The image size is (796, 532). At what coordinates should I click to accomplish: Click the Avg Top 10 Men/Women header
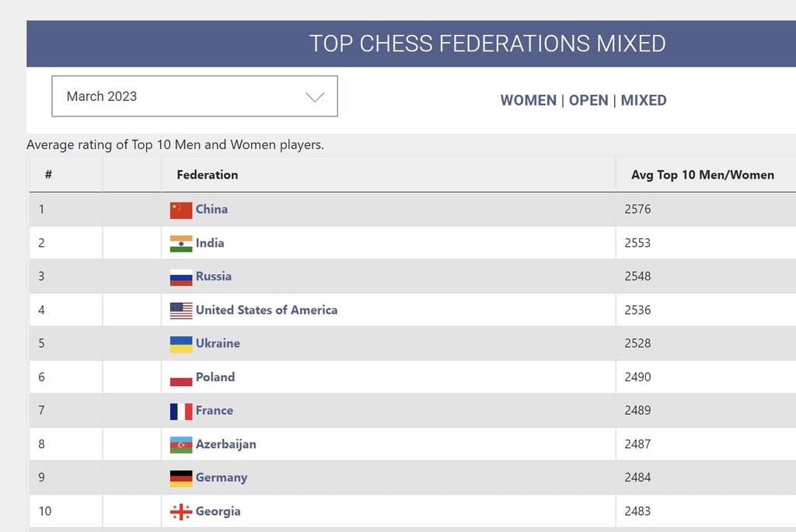pyautogui.click(x=702, y=174)
